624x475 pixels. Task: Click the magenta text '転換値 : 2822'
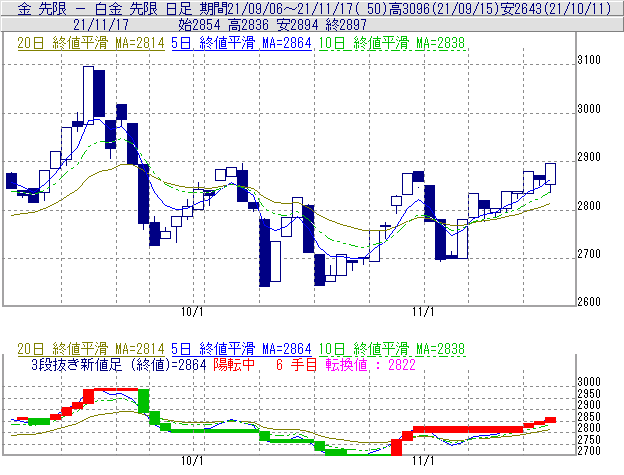tap(370, 364)
